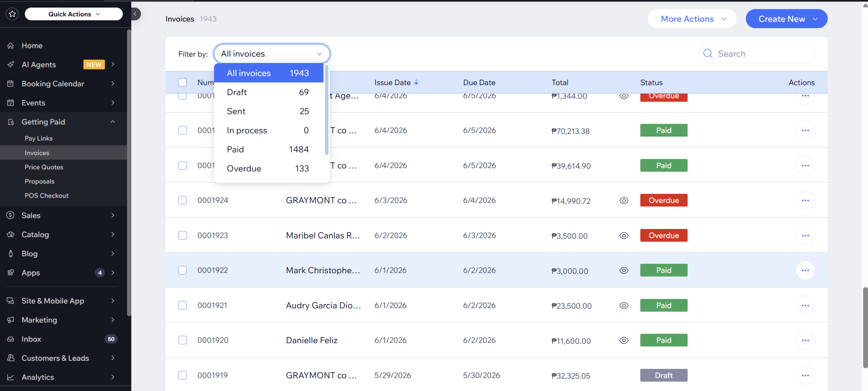
Task: Open the Create New dropdown
Action: click(787, 19)
